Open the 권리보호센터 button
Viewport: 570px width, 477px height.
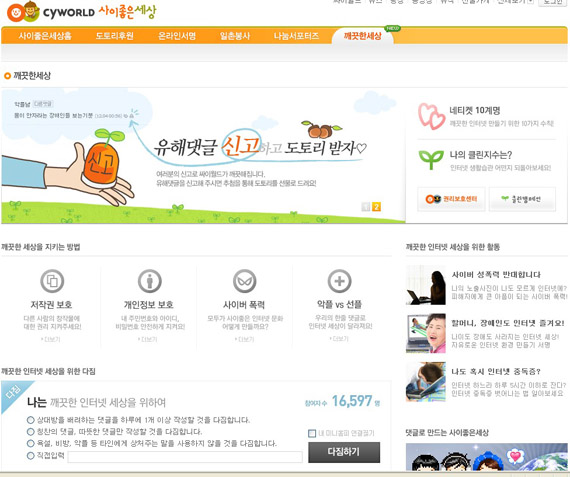[451, 199]
